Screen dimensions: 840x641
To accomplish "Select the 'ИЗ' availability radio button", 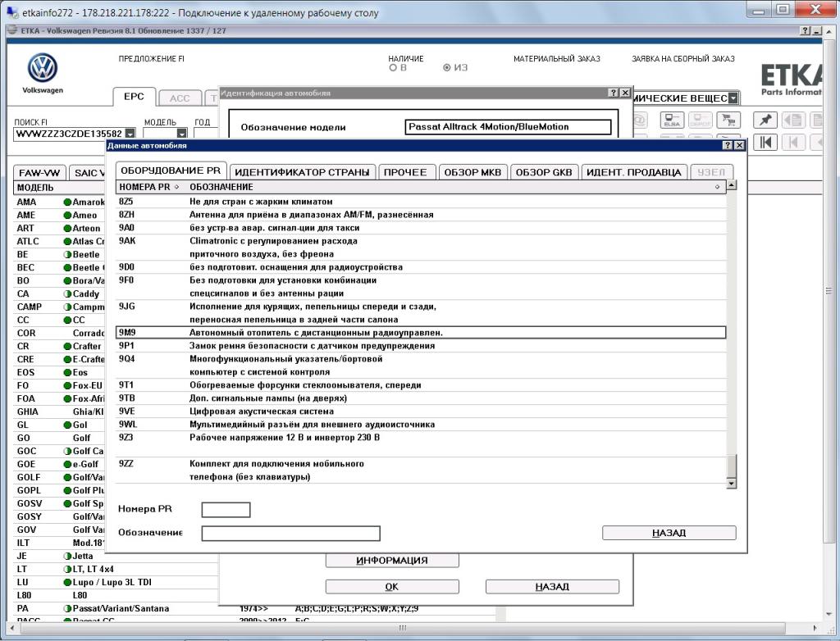I will point(446,68).
